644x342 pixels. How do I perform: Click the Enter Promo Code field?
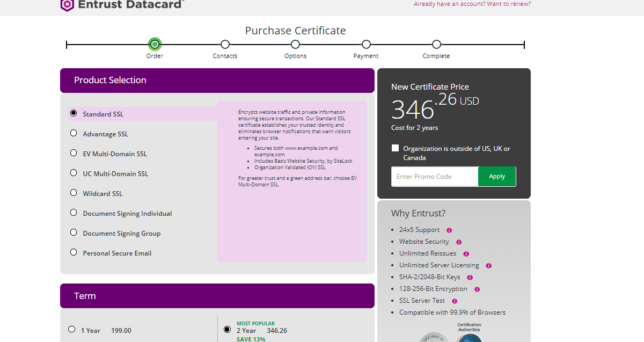[435, 176]
